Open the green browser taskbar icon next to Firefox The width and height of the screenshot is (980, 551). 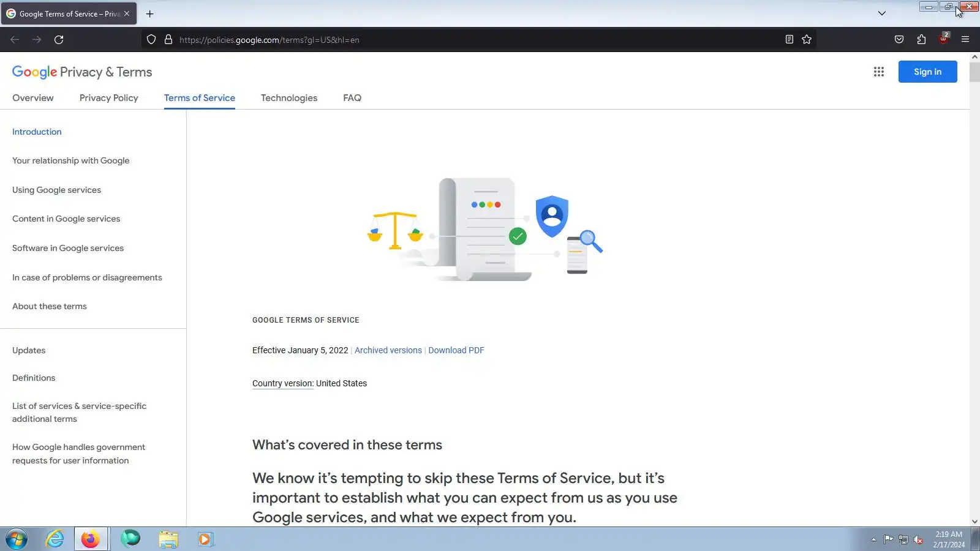pos(130,539)
